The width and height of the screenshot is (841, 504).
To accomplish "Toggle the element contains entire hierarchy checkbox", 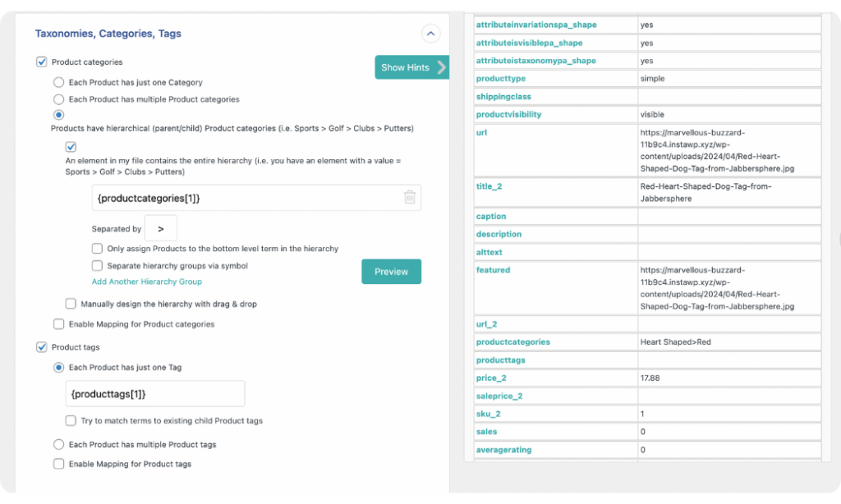I will point(71,146).
